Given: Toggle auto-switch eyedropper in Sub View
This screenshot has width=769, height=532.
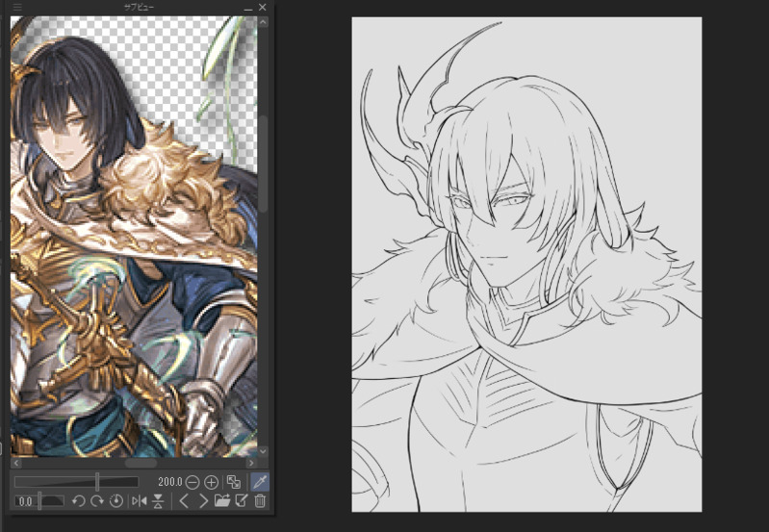Looking at the screenshot, I should click(x=260, y=482).
